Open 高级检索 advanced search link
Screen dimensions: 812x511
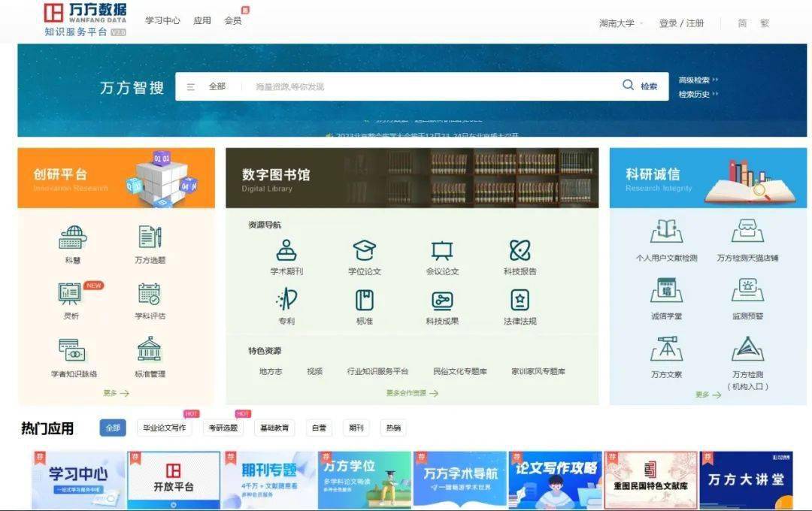698,80
